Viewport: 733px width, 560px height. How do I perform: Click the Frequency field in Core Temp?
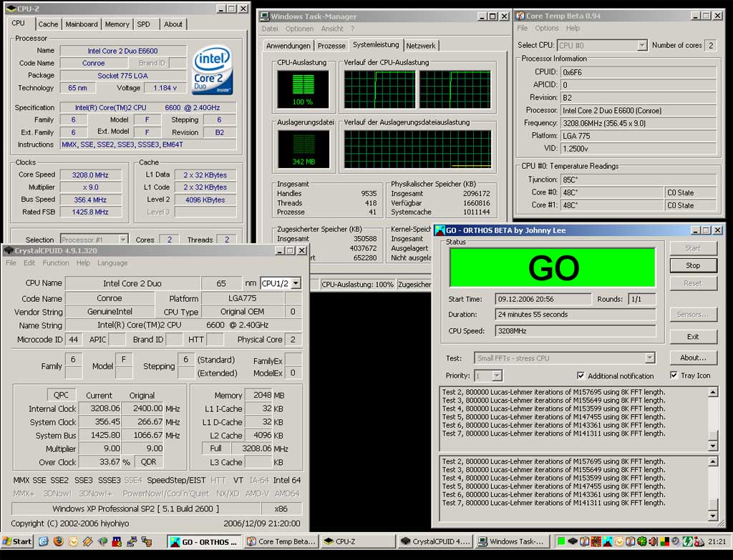[x=639, y=123]
